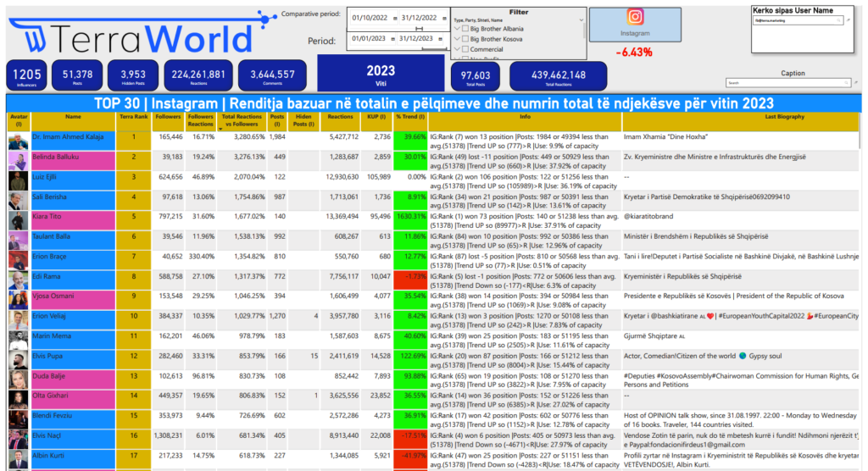Click the -6.43% change value
The height and width of the screenshot is (471, 868).
pos(634,52)
